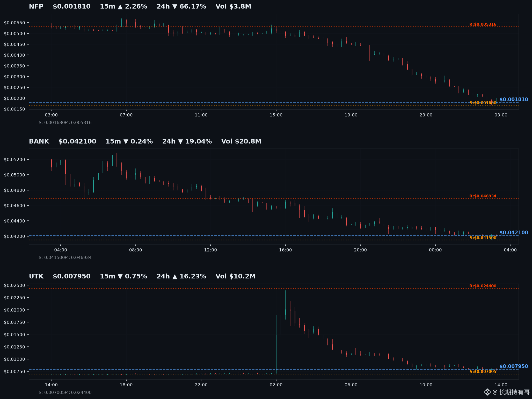Click the $0.01000 price axis label
The height and width of the screenshot is (399, 532).
coord(14,359)
